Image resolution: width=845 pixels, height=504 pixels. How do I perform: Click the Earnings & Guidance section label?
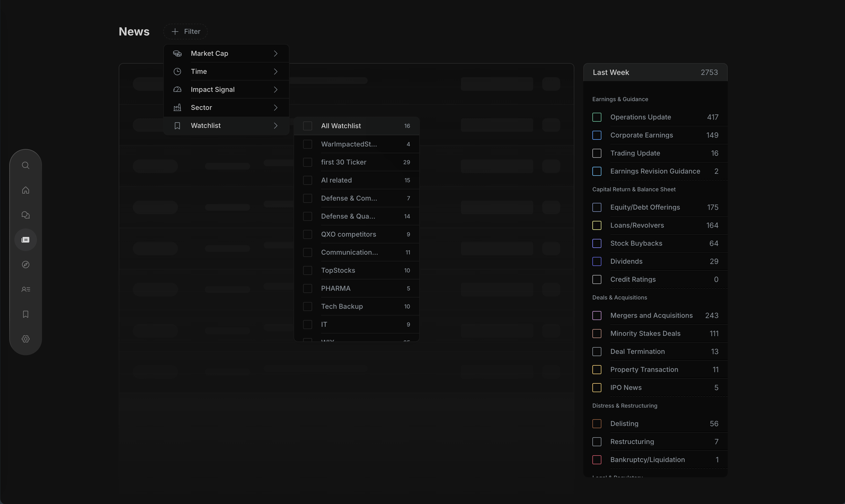[x=620, y=99]
